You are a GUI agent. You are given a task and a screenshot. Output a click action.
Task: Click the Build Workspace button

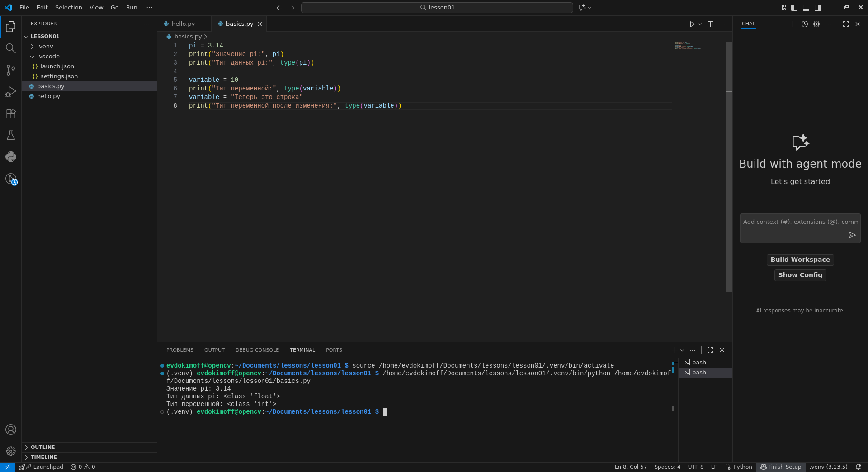click(800, 260)
